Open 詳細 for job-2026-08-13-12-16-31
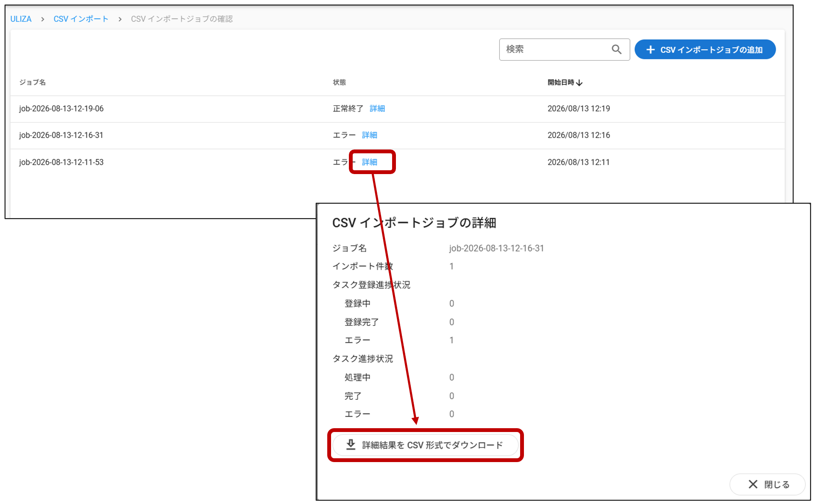The image size is (816, 504). [370, 135]
